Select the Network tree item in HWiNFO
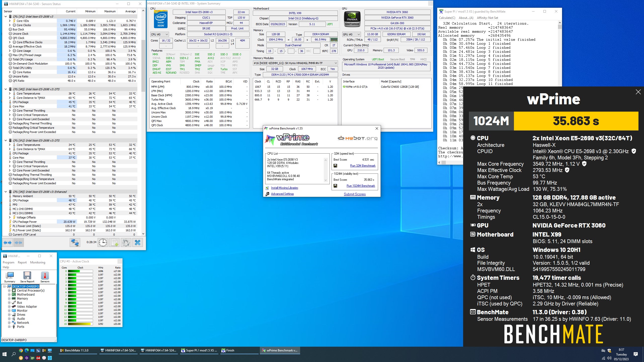 (x=23, y=323)
